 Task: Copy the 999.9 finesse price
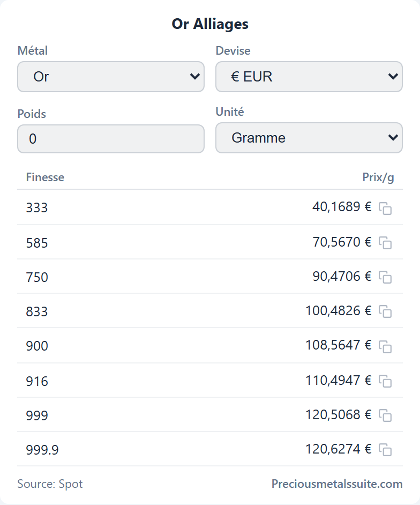coord(385,450)
